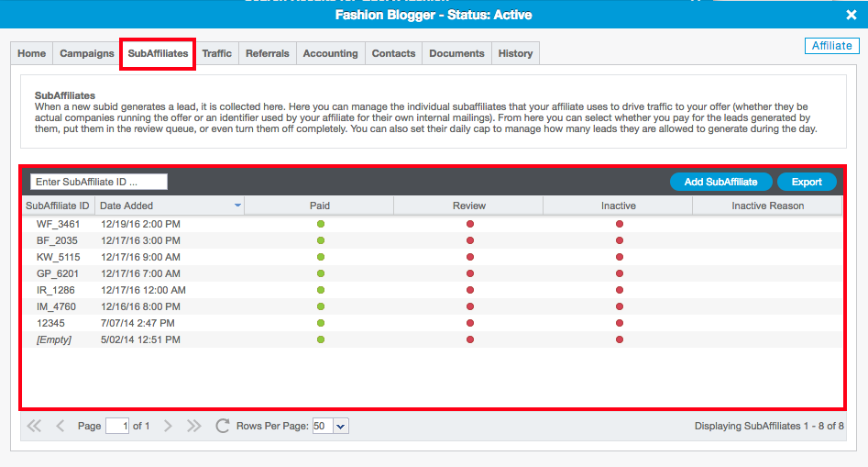Refresh the SubAffiliates grid
The width and height of the screenshot is (868, 467).
(x=223, y=426)
